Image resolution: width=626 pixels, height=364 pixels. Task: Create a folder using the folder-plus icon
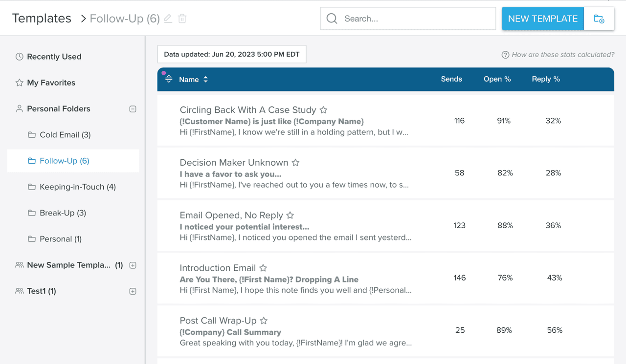coord(599,18)
